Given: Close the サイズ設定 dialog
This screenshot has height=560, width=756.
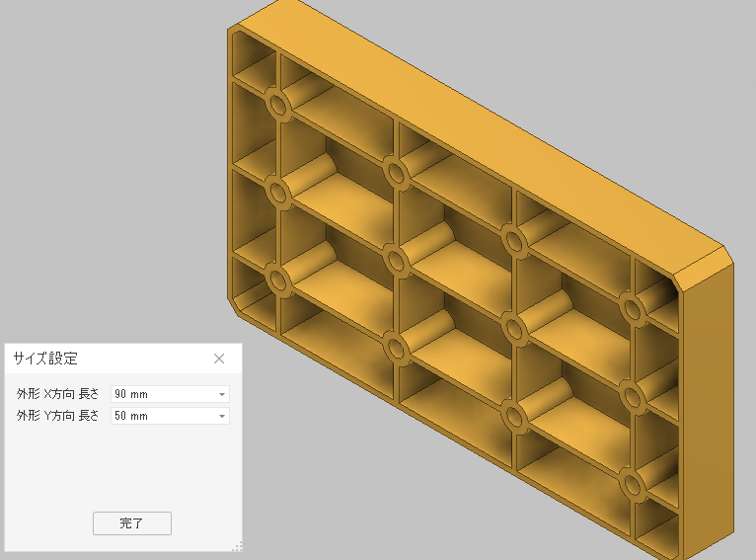Looking at the screenshot, I should click(x=219, y=359).
